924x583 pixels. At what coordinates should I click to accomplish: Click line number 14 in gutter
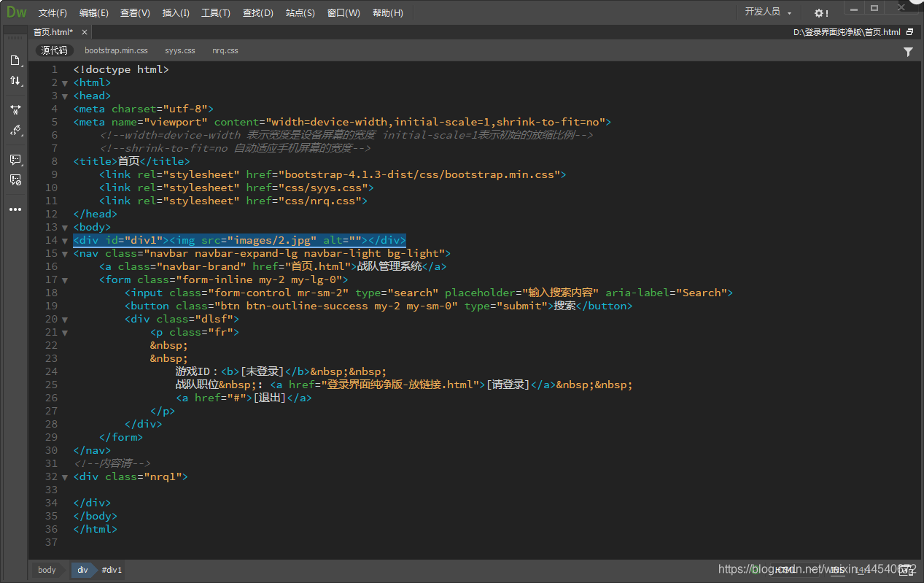[x=51, y=240]
